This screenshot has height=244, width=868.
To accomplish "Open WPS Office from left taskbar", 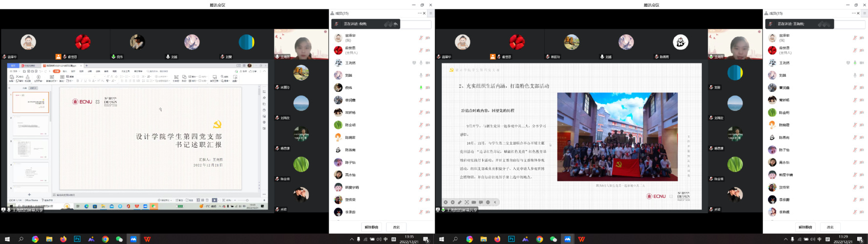I will (x=148, y=239).
